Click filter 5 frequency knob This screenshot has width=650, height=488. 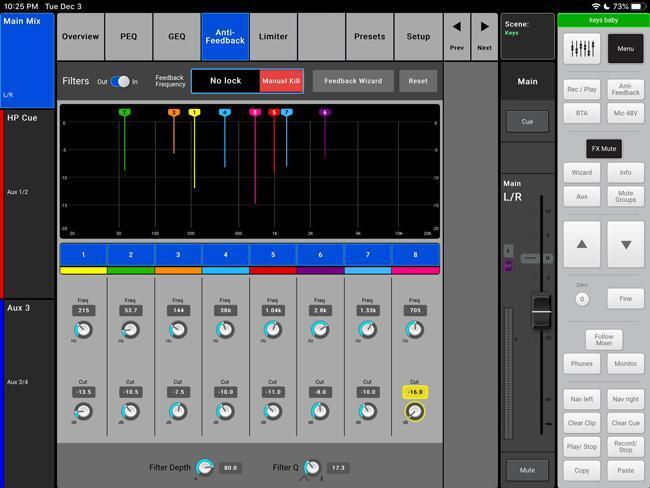tap(273, 330)
